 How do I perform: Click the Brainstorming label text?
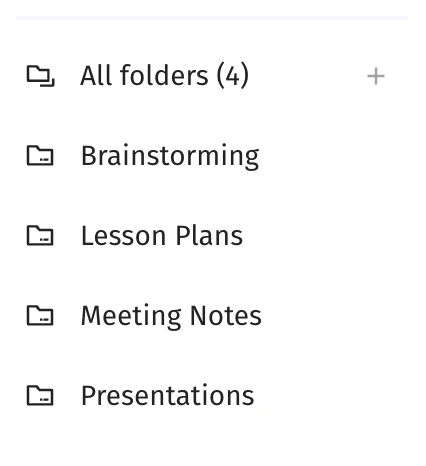coord(170,157)
